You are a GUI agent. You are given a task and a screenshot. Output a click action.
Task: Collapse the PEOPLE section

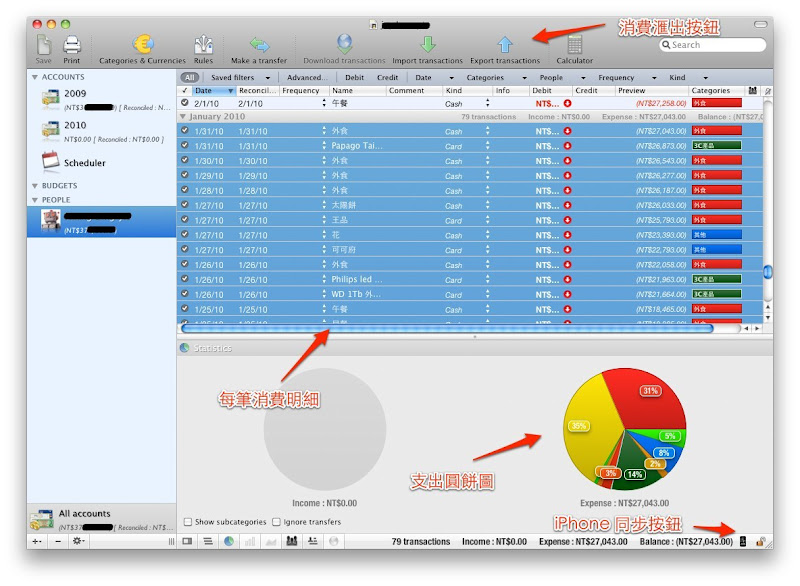tap(35, 200)
